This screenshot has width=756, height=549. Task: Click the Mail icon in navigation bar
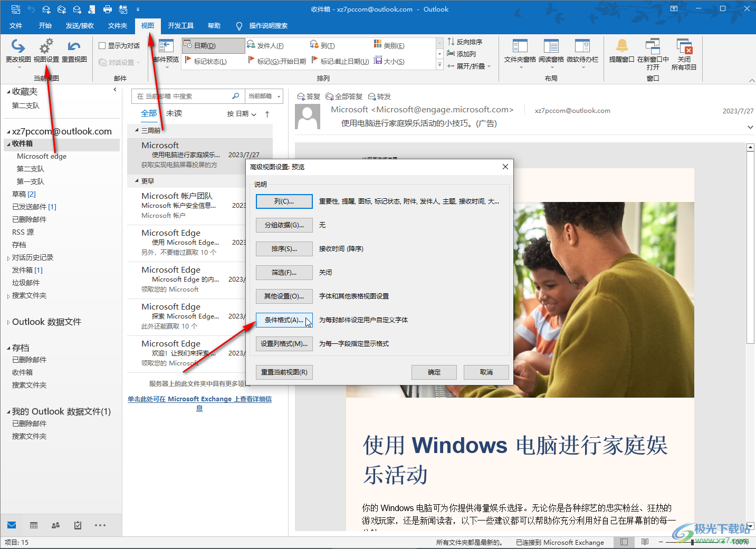[x=12, y=525]
